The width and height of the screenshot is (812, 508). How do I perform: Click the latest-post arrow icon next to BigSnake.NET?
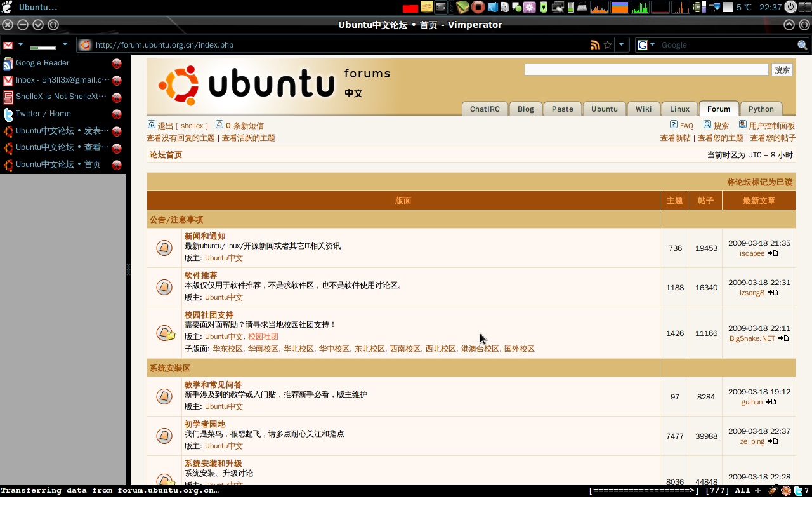click(x=783, y=338)
